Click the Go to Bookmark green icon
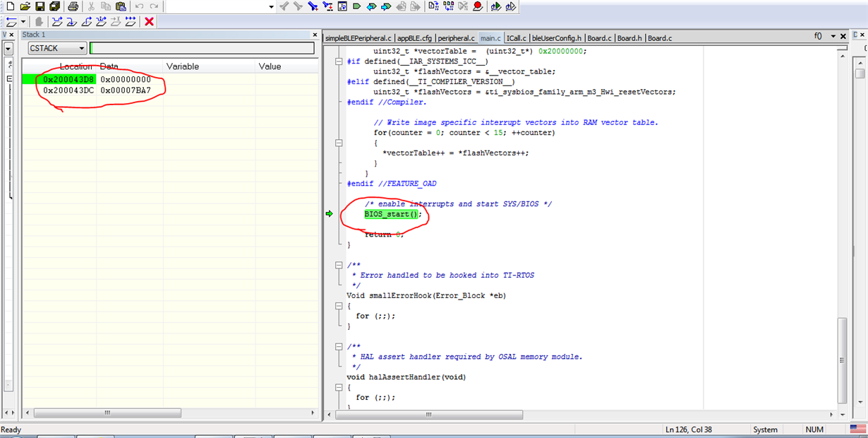The image size is (868, 438). tap(356, 6)
